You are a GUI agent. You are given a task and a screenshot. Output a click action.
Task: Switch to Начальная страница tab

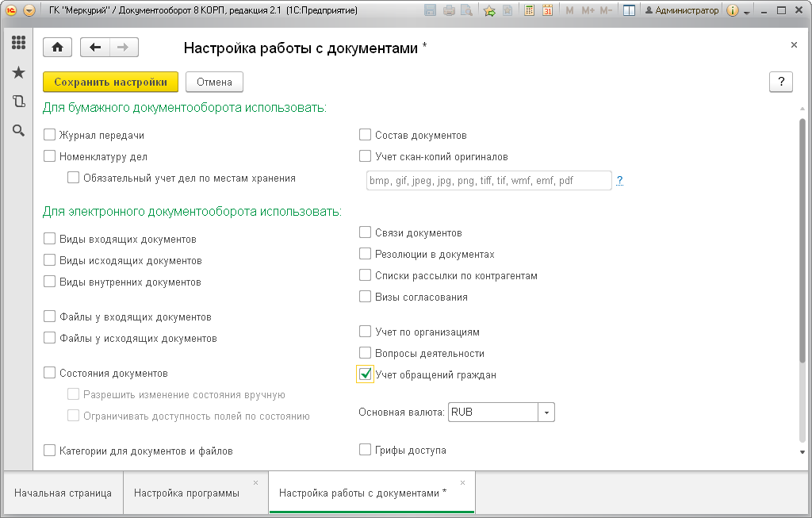point(63,493)
